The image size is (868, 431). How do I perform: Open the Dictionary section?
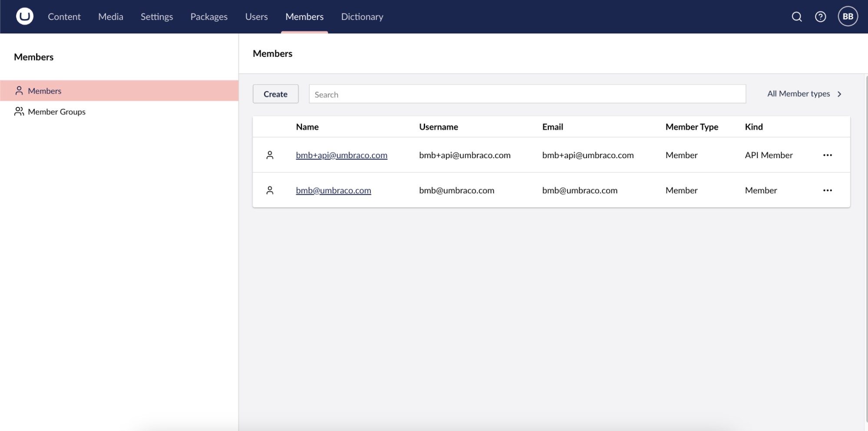point(362,17)
